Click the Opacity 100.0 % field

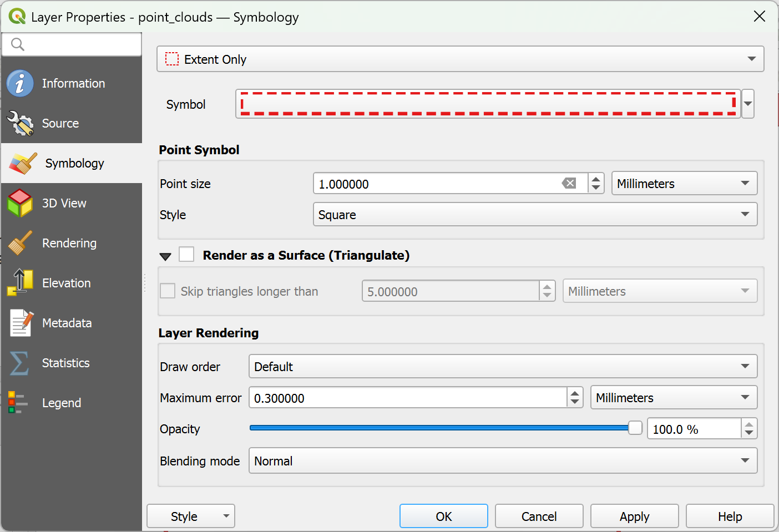tap(694, 429)
